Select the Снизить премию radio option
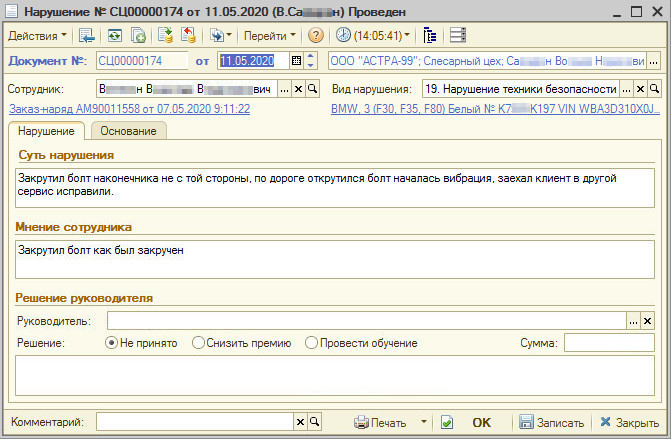671x439 pixels. pyautogui.click(x=200, y=343)
